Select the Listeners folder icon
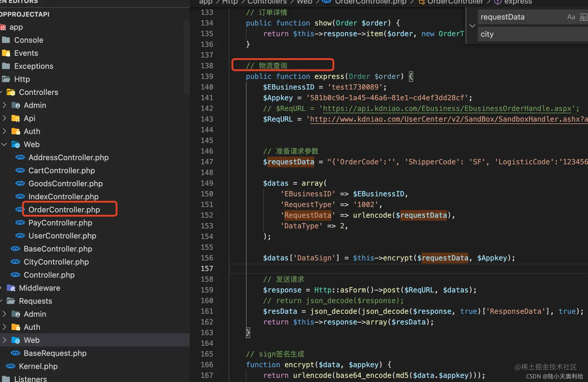This screenshot has height=382, width=588. tap(6, 379)
